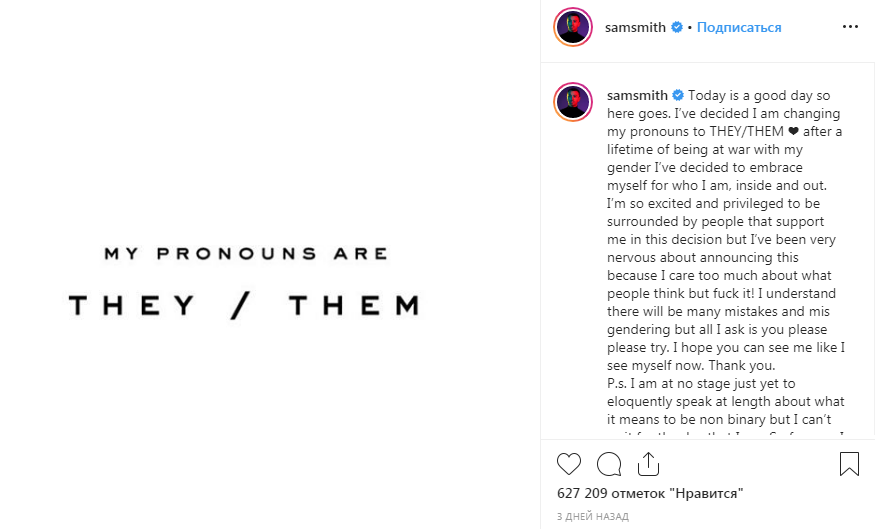Open the three-dot more options menu
Image resolution: width=875 pixels, height=529 pixels.
(849, 27)
